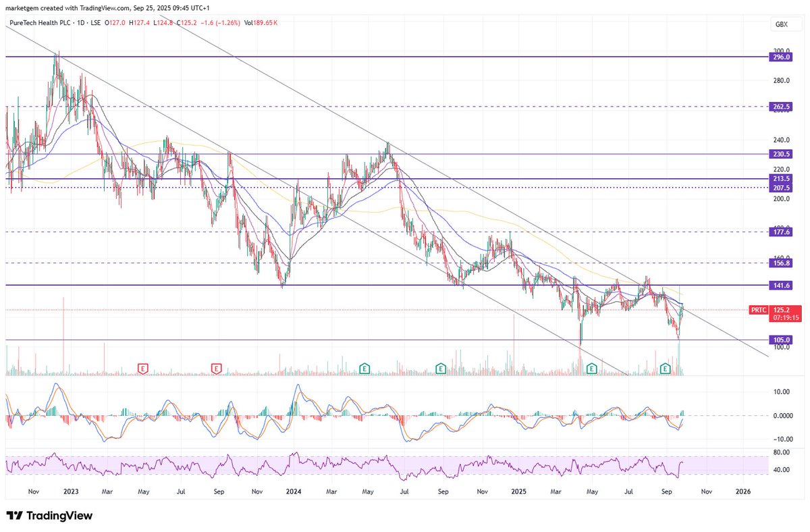The image size is (810, 532).
Task: Click the latest earnings icon near September 2025
Action: click(x=665, y=369)
